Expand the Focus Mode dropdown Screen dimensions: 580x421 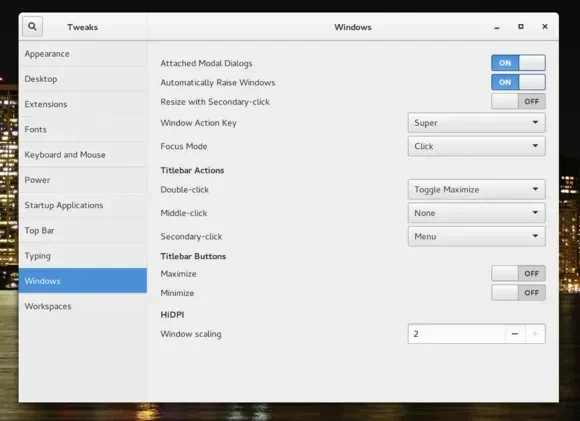click(x=476, y=146)
